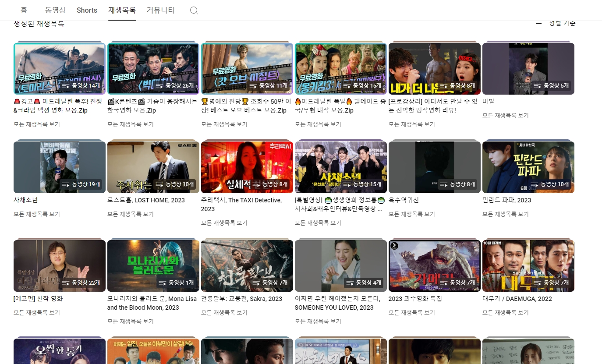Click 모든 재생목록 보기 under 핀란드 파파
Image resolution: width=602 pixels, height=364 pixels.
click(x=506, y=214)
